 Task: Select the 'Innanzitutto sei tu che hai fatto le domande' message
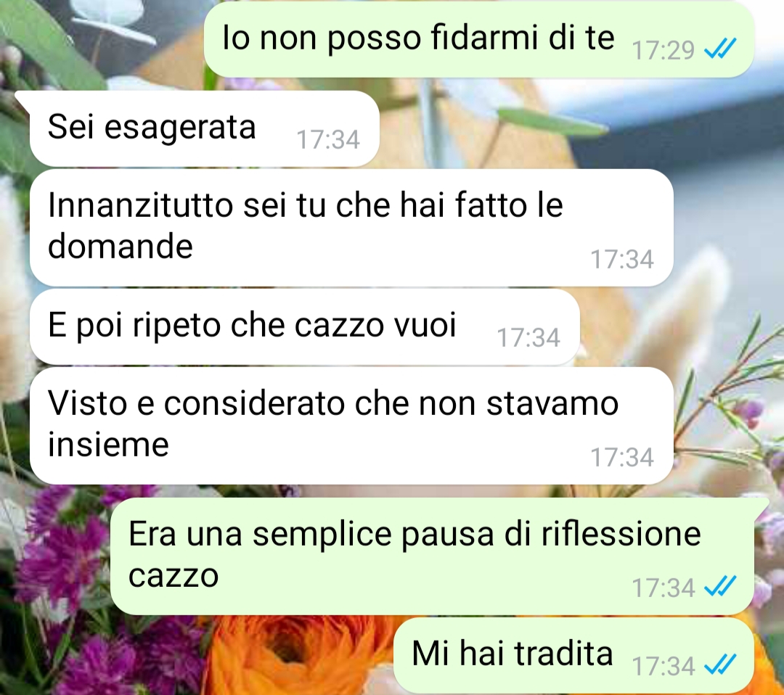coord(351,227)
